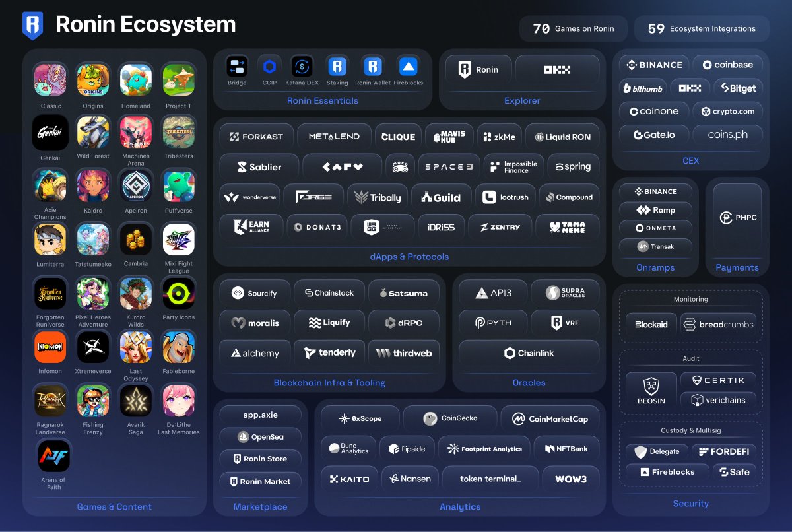This screenshot has width=792, height=532.
Task: Open the Fireblocks icon in Ronin Essentials
Action: pos(409,67)
